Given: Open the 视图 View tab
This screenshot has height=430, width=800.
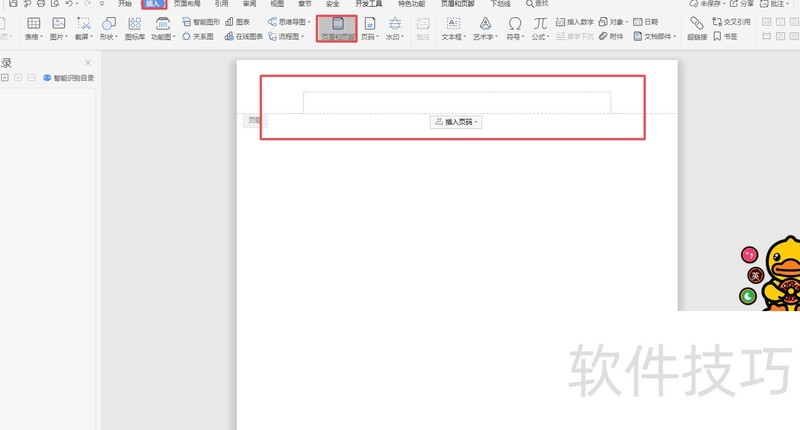Looking at the screenshot, I should [277, 4].
